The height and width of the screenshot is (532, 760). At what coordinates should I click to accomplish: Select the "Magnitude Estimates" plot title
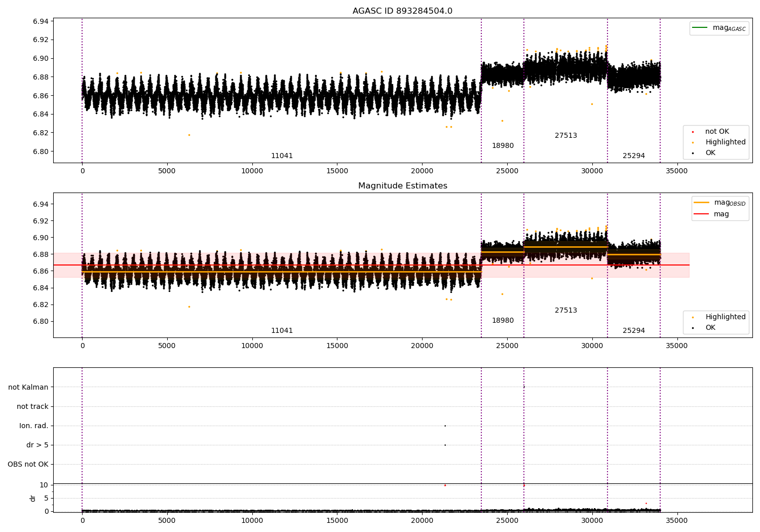tap(402, 186)
